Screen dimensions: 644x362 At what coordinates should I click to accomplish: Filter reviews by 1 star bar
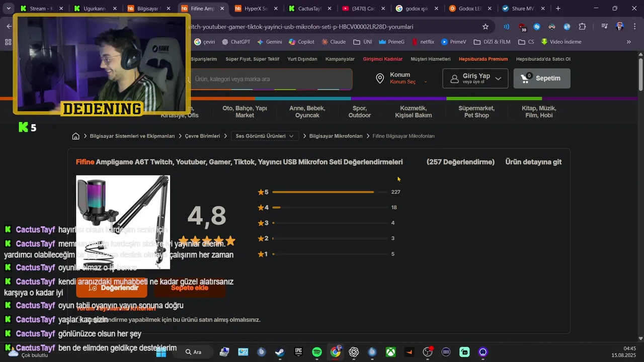click(x=329, y=254)
